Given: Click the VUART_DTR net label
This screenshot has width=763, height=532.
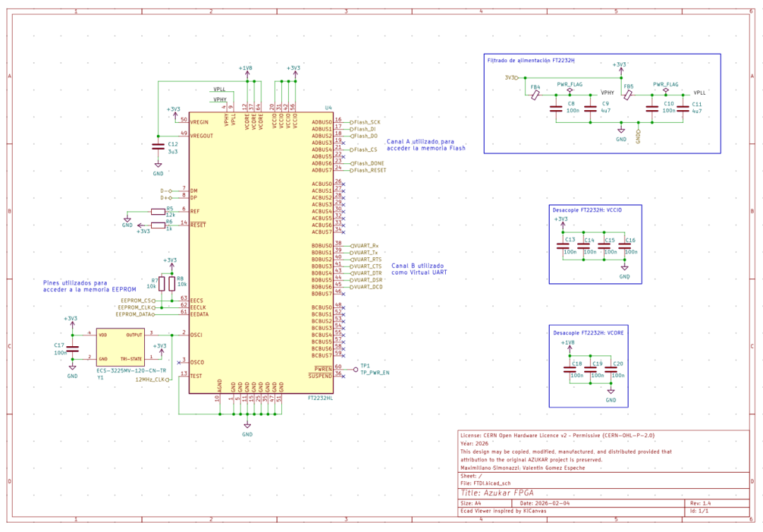Looking at the screenshot, I should pyautogui.click(x=367, y=273).
